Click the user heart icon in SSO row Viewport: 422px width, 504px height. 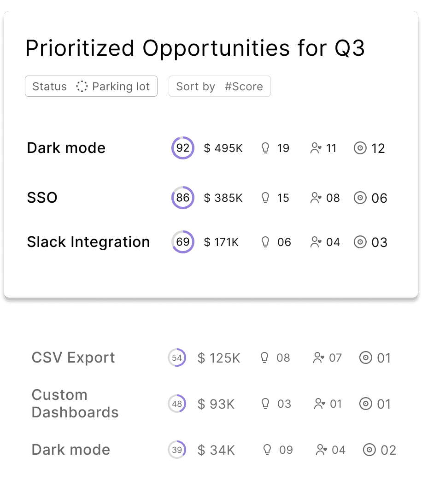[316, 198]
